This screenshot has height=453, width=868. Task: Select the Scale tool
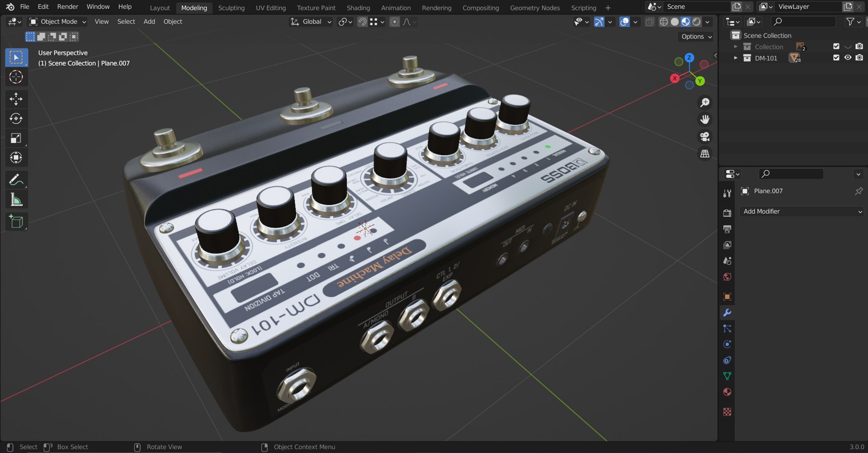[16, 138]
